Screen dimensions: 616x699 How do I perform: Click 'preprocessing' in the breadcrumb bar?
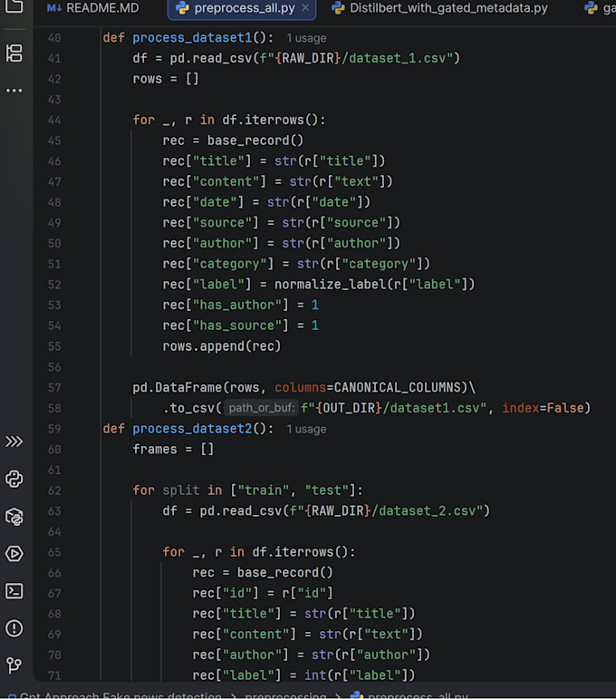(285, 695)
